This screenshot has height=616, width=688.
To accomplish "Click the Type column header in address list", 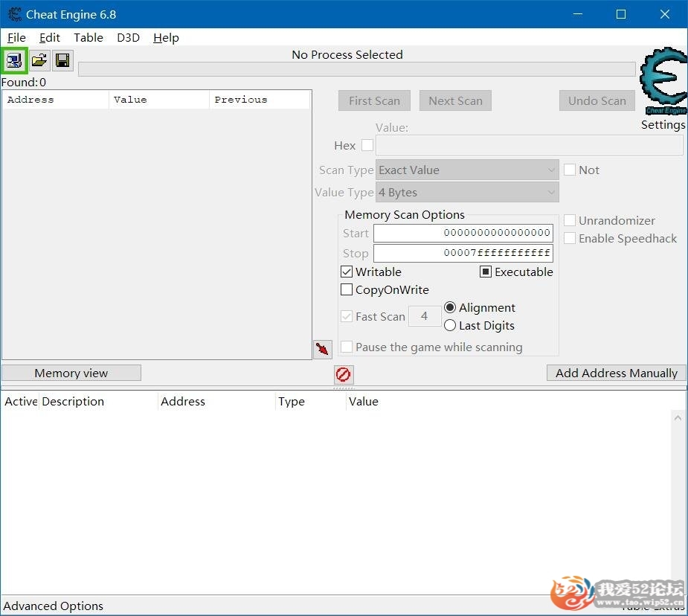I will [311, 402].
